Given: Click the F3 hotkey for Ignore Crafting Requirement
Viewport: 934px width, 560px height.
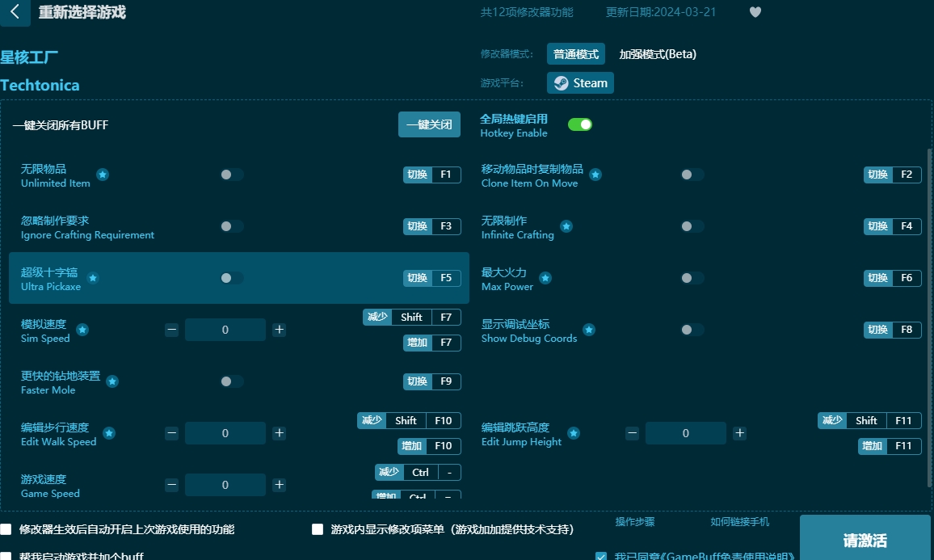Looking at the screenshot, I should pos(432,226).
